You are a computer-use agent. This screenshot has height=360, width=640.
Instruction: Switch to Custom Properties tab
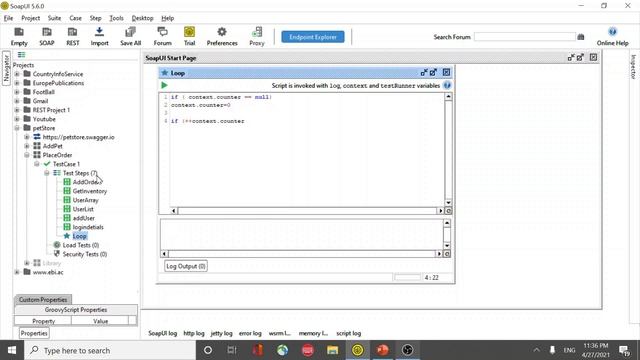coord(43,300)
